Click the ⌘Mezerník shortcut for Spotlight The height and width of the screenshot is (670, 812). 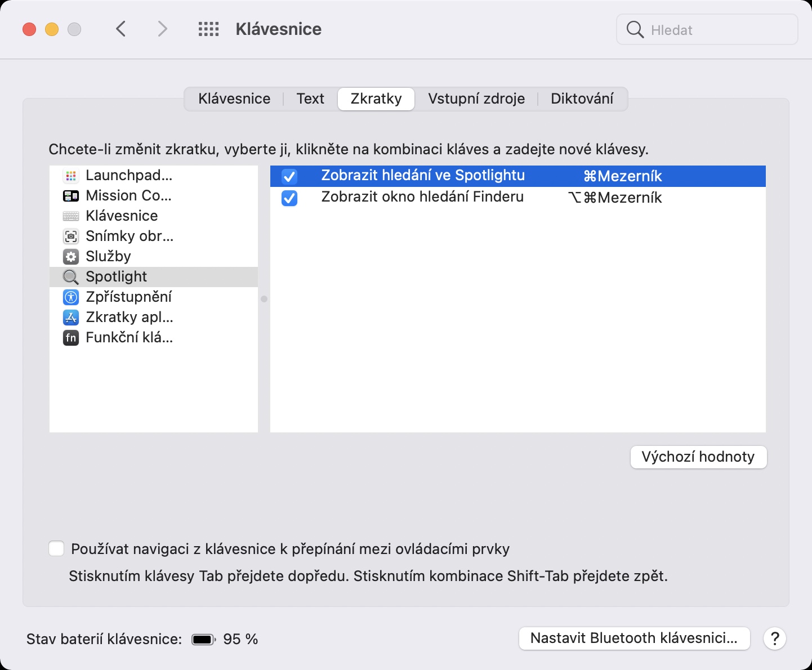click(x=623, y=176)
